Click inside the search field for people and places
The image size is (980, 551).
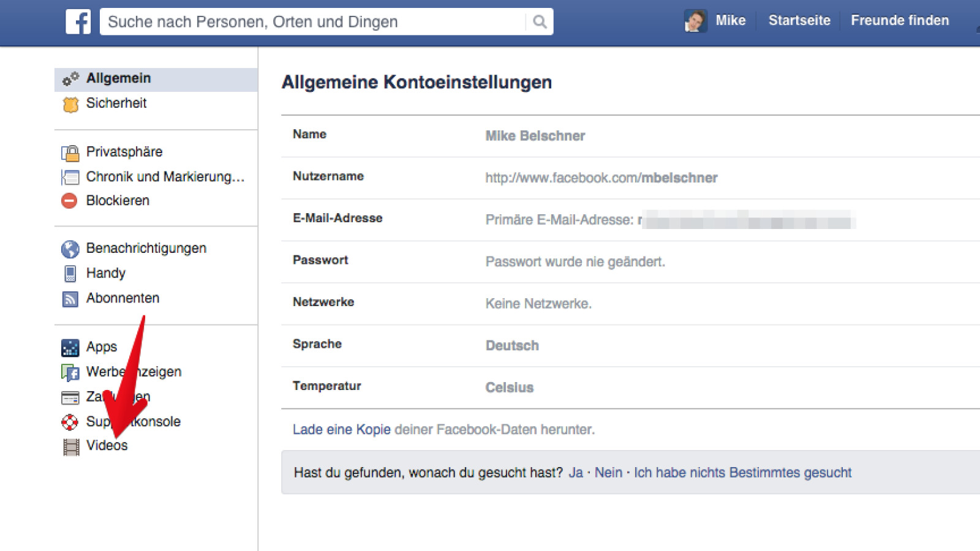tap(306, 21)
